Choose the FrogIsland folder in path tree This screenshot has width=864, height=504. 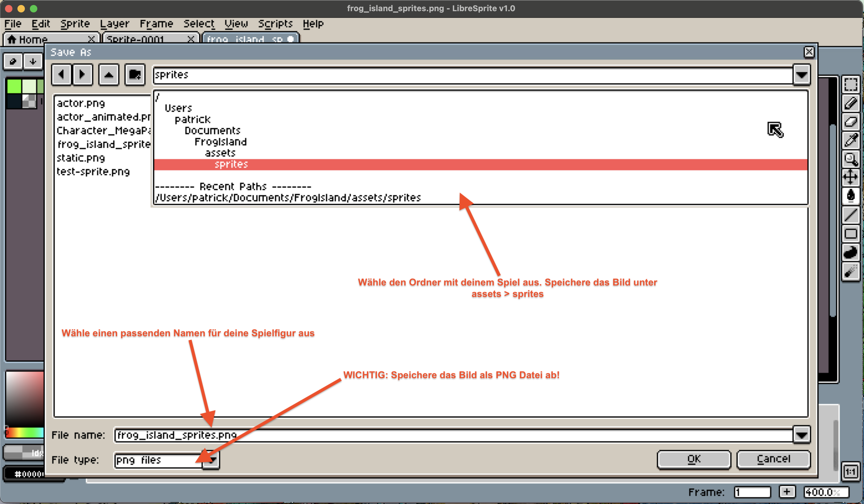pyautogui.click(x=221, y=142)
